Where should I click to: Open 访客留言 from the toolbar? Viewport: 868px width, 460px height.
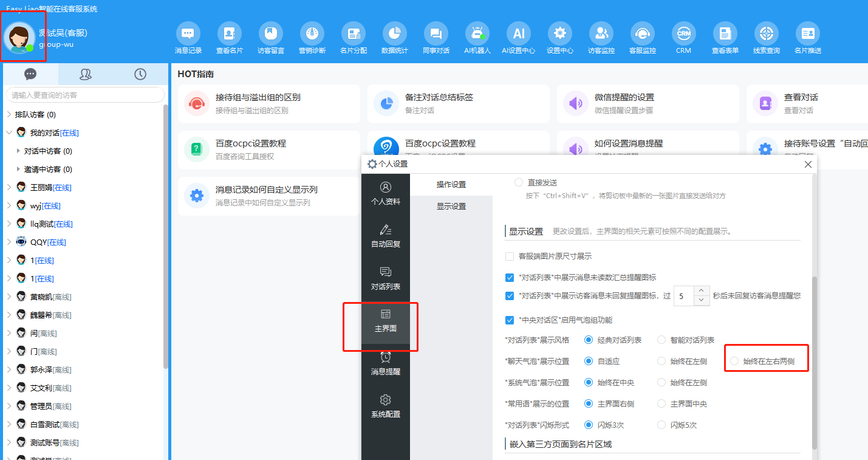coord(270,38)
